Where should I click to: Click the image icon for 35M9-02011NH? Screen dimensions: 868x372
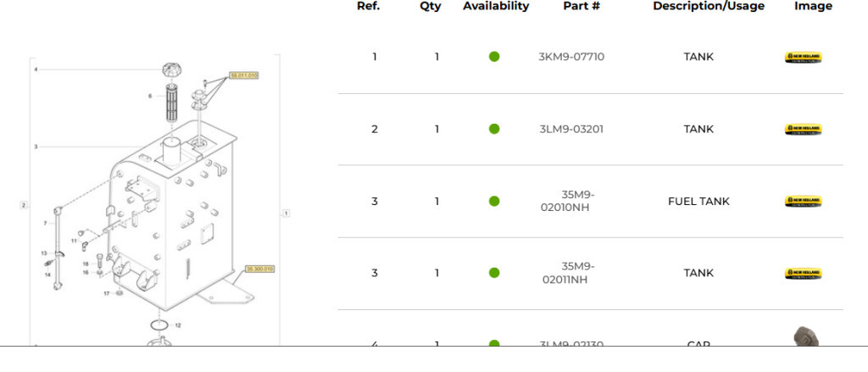[x=803, y=274]
